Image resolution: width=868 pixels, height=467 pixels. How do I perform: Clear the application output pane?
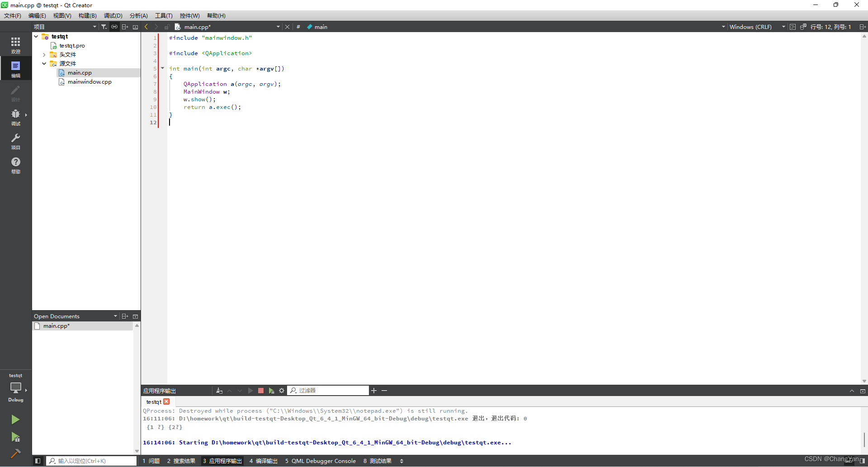click(x=219, y=391)
